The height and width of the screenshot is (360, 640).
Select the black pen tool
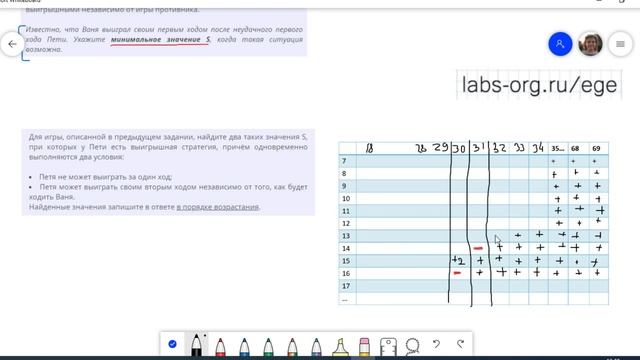point(196,345)
